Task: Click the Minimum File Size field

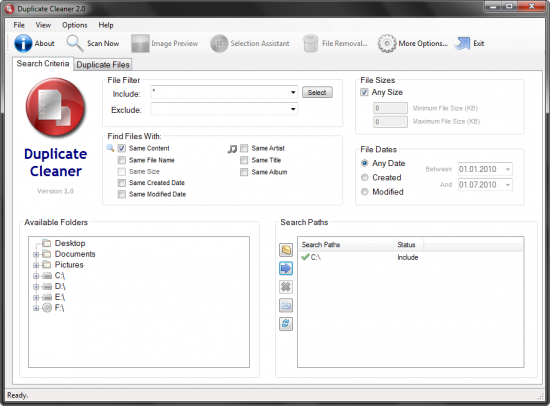Action: tap(390, 108)
